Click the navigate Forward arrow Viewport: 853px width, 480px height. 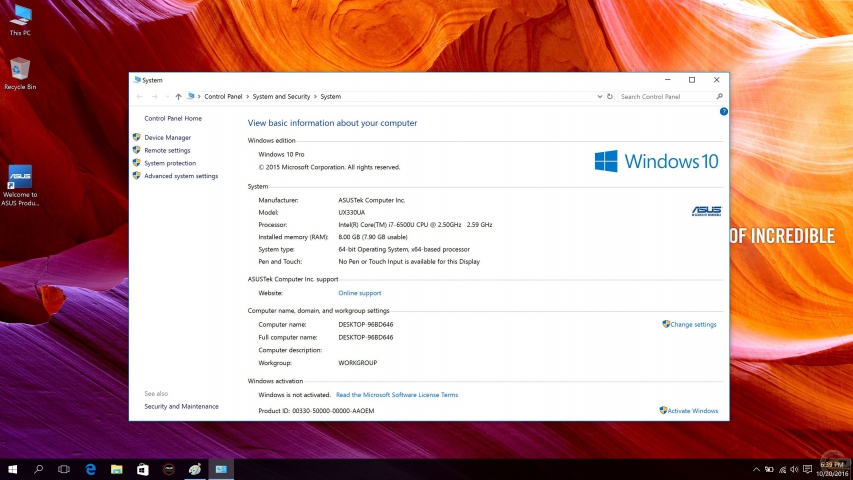point(154,96)
